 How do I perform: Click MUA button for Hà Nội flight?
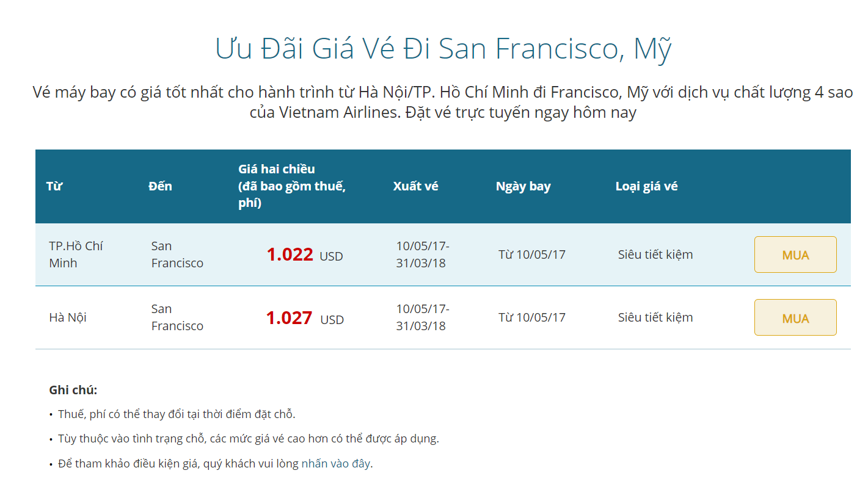point(795,317)
